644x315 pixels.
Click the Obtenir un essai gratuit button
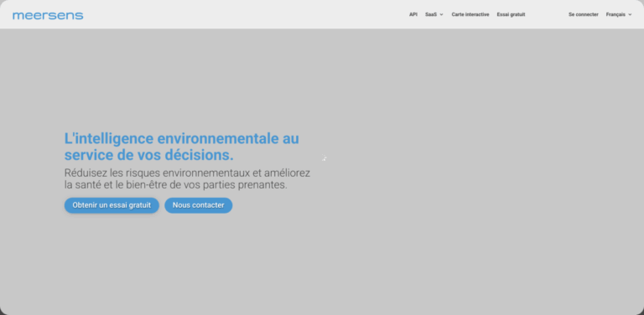click(112, 205)
